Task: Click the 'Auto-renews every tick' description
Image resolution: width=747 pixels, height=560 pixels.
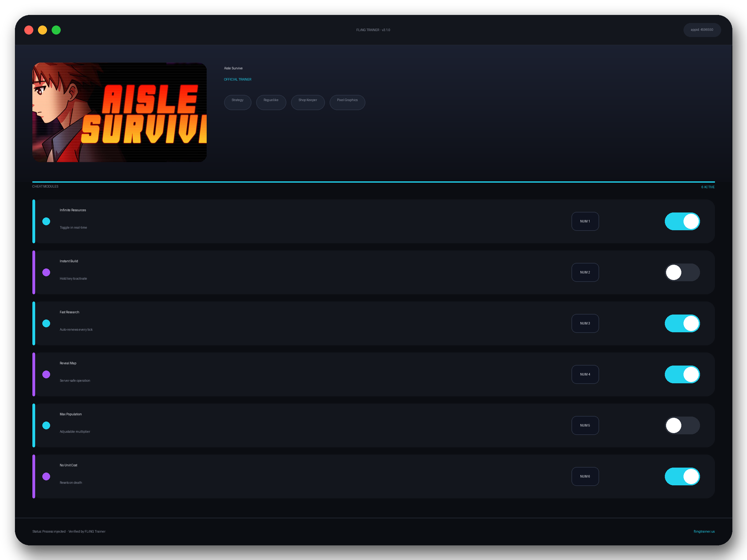Action: [76, 329]
